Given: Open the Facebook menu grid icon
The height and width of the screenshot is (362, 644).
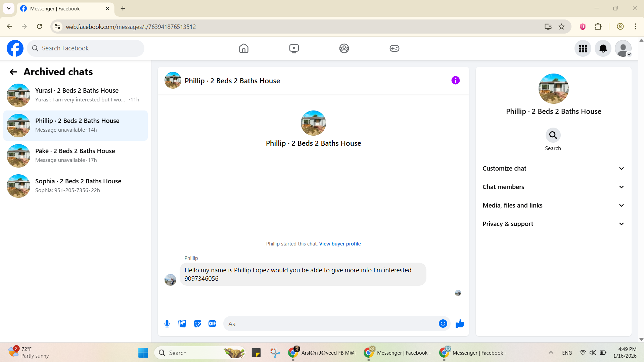Looking at the screenshot, I should (x=583, y=48).
